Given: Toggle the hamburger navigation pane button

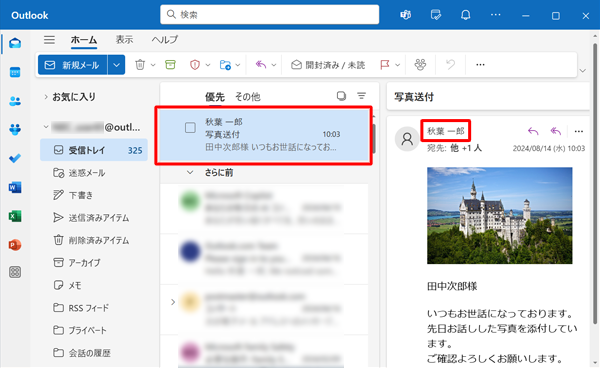Looking at the screenshot, I should [x=49, y=40].
